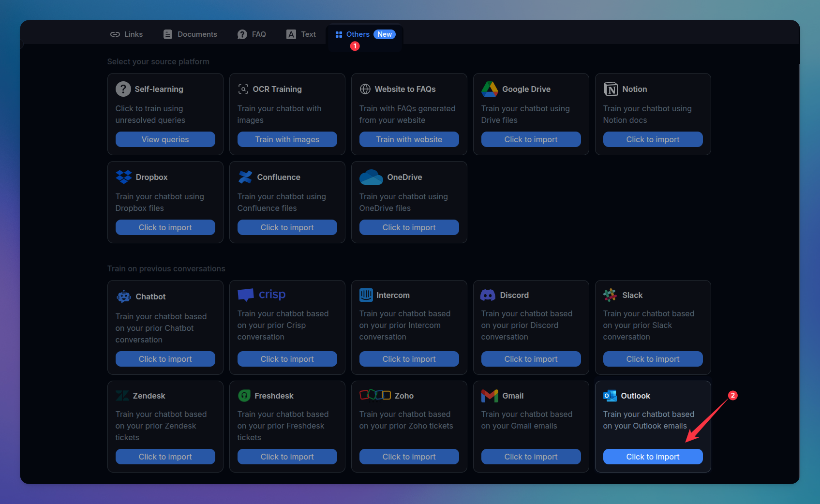Screen dimensions: 820x504
Task: Click the Google Drive logo icon
Action: [490, 89]
